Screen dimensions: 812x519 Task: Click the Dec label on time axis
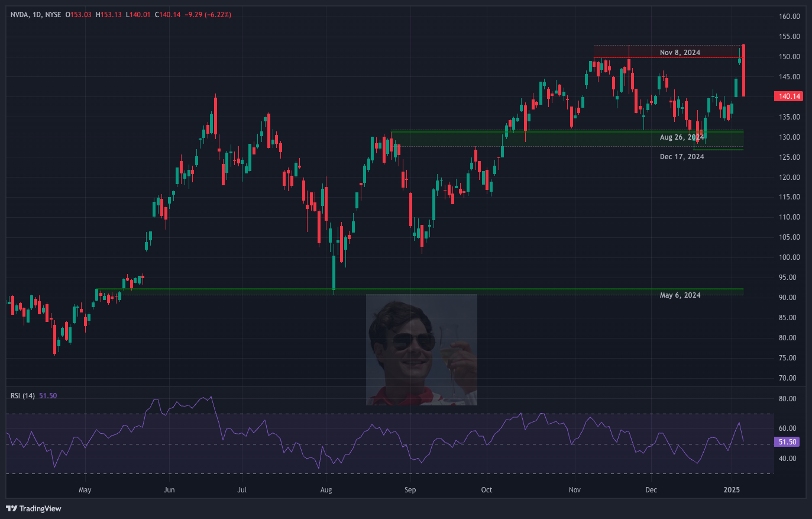(651, 490)
